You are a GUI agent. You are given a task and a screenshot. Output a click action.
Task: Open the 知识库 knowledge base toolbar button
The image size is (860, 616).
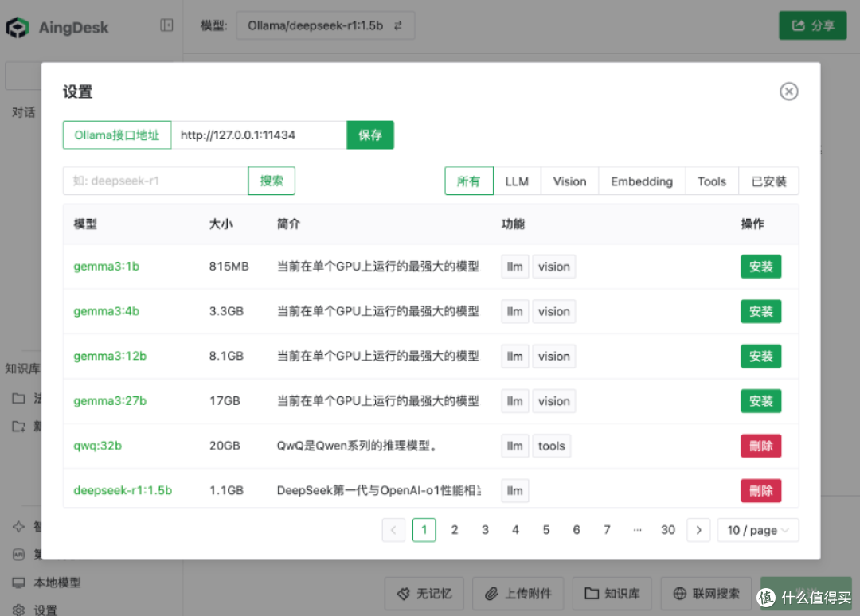coord(612,594)
